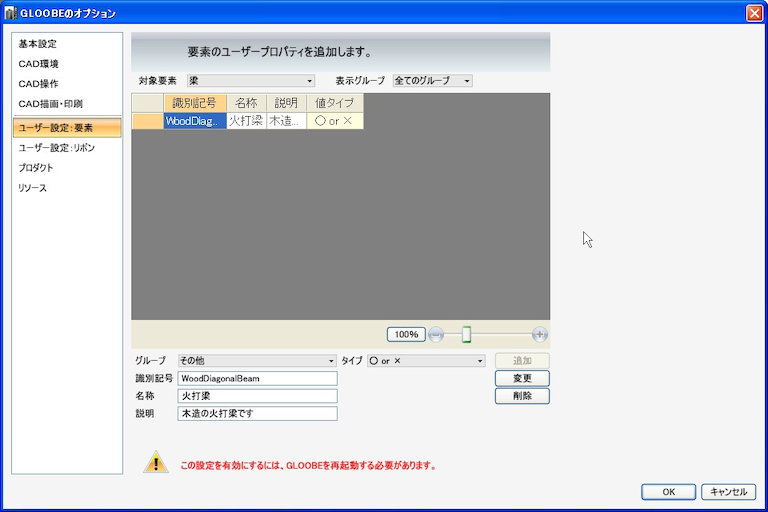Select the WoodDiag.. cell in the table
The height and width of the screenshot is (512, 768).
click(195, 121)
